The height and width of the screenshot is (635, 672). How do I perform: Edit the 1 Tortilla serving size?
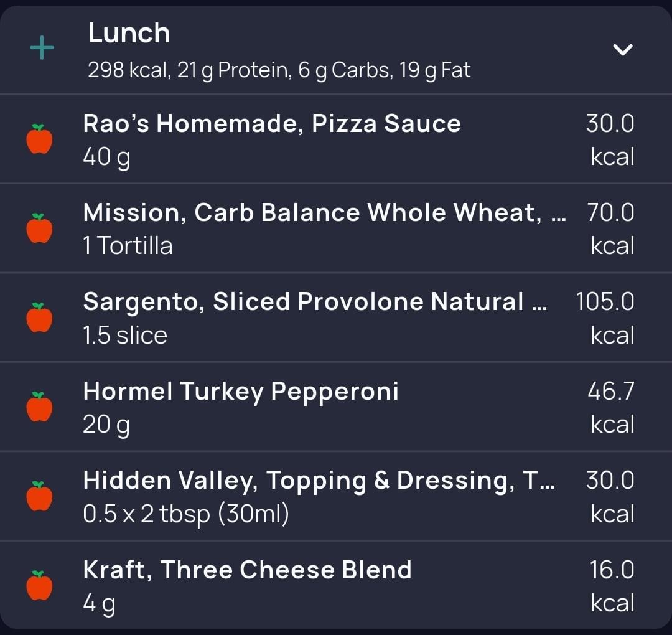click(x=128, y=246)
